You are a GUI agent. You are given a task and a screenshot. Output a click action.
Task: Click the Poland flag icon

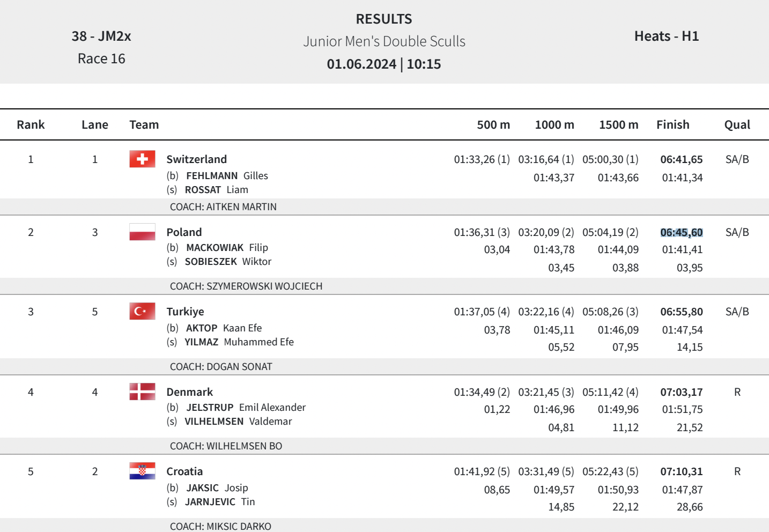coord(142,232)
